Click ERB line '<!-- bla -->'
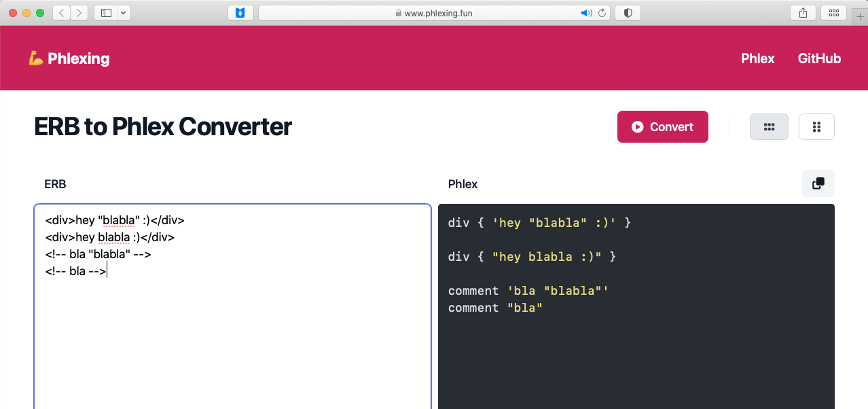The image size is (868, 409). [76, 271]
